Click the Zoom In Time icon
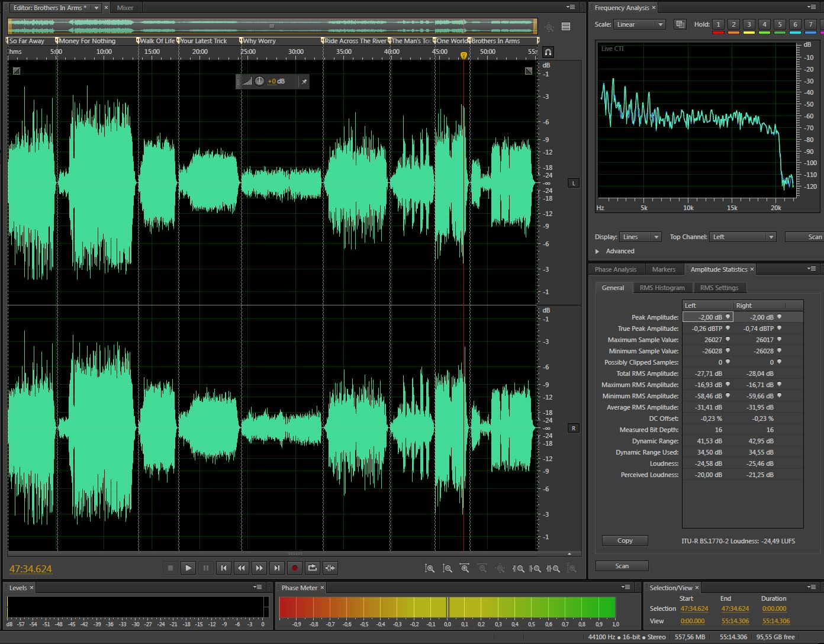 click(x=465, y=568)
